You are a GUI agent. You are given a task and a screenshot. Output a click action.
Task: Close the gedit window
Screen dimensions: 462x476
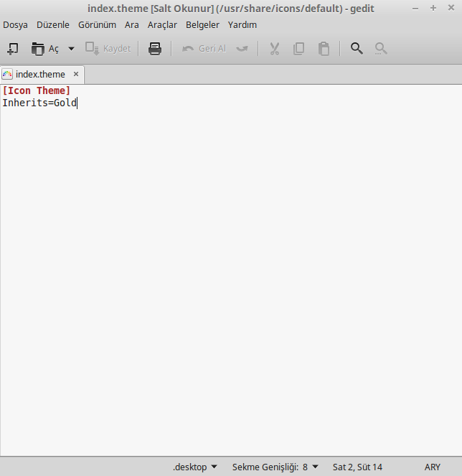coord(451,8)
